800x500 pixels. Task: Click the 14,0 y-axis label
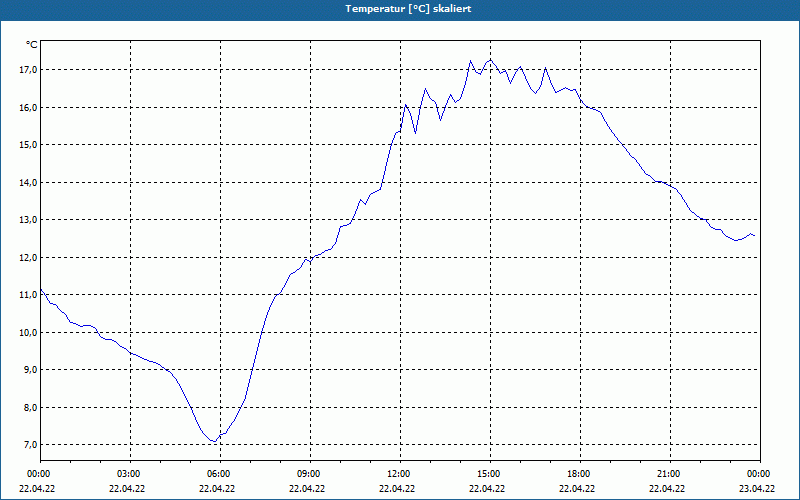pos(28,182)
